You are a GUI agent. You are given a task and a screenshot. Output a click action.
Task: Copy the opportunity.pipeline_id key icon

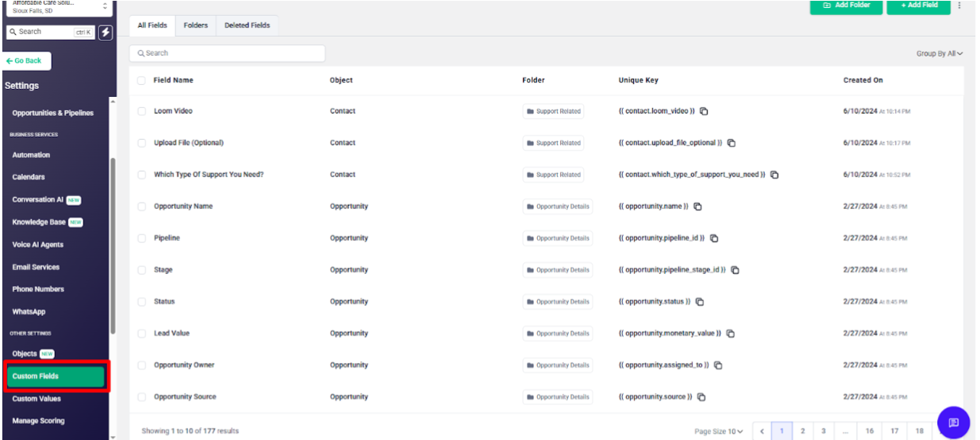tap(714, 238)
